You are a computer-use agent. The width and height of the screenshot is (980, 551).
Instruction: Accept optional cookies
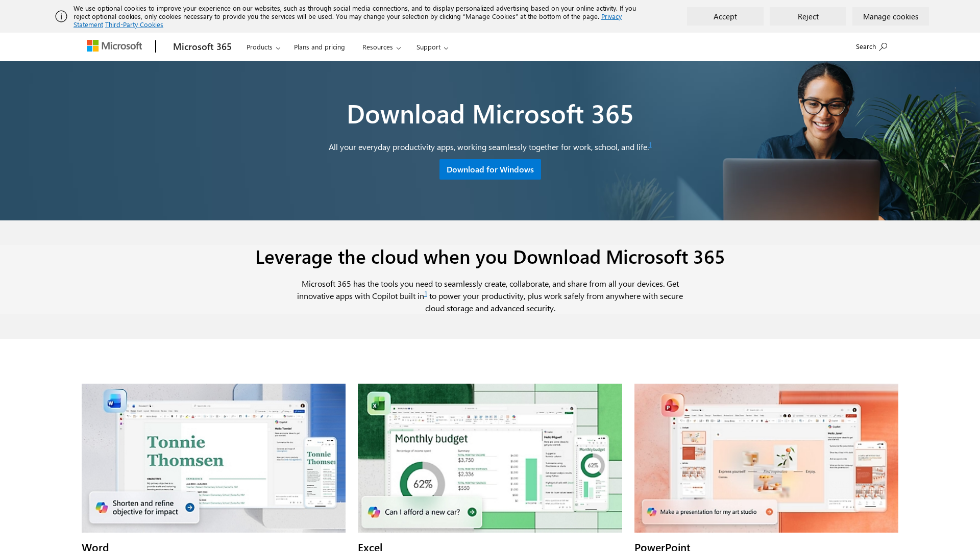[x=725, y=16]
